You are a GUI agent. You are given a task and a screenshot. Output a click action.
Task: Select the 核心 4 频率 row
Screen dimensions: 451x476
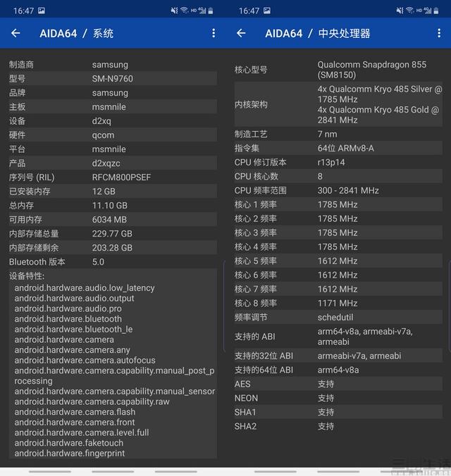pos(338,247)
